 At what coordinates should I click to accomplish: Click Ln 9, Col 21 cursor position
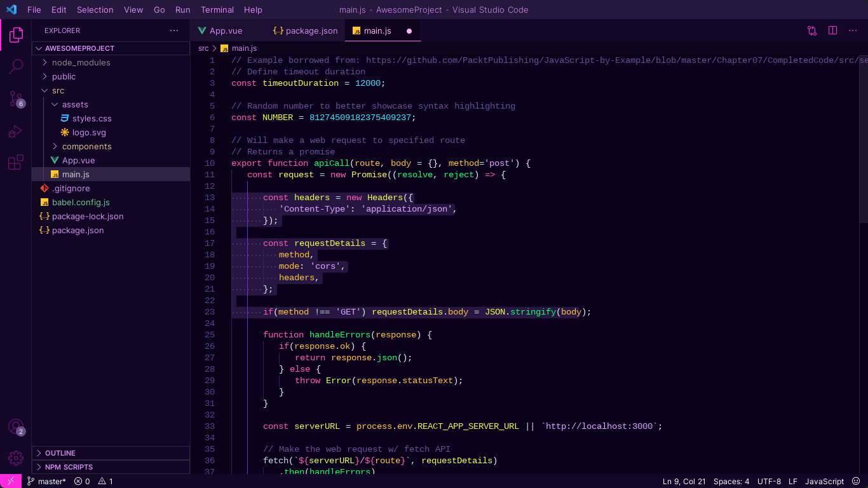tap(684, 481)
